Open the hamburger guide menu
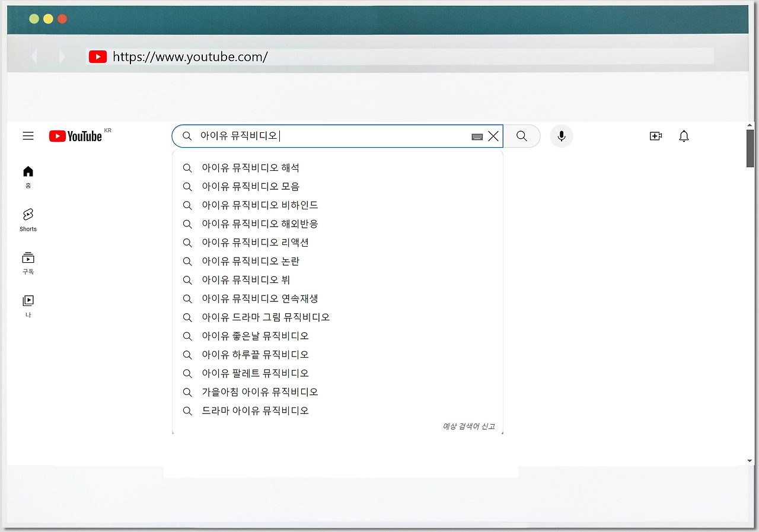759x532 pixels. [x=28, y=136]
